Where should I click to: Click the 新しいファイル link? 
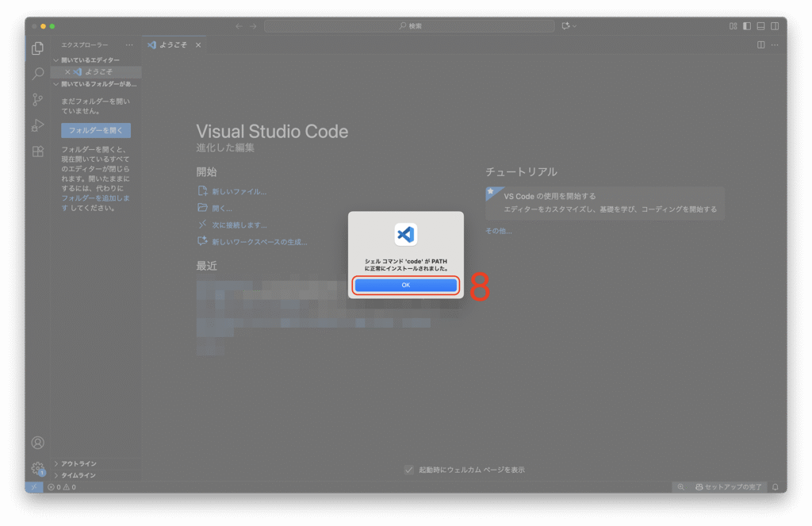tap(238, 191)
